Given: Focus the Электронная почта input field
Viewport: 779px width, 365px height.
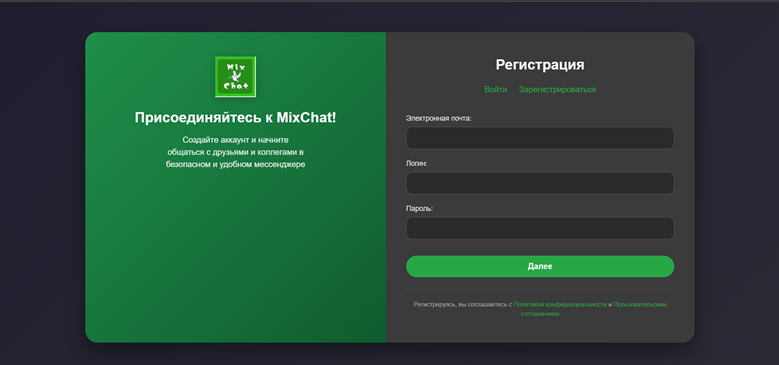Looking at the screenshot, I should point(540,138).
